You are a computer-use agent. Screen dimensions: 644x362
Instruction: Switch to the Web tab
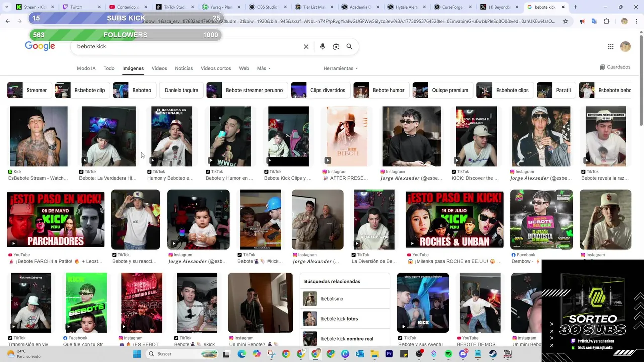click(244, 68)
